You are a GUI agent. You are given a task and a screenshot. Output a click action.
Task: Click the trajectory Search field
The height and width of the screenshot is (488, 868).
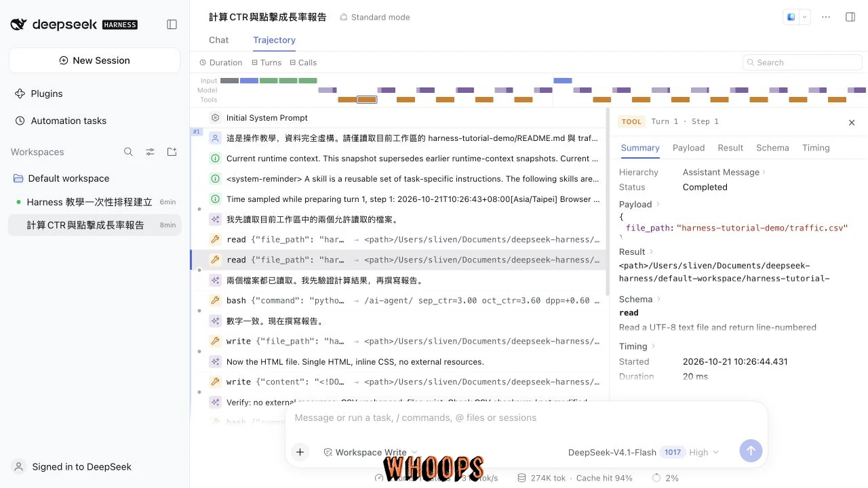coord(802,62)
